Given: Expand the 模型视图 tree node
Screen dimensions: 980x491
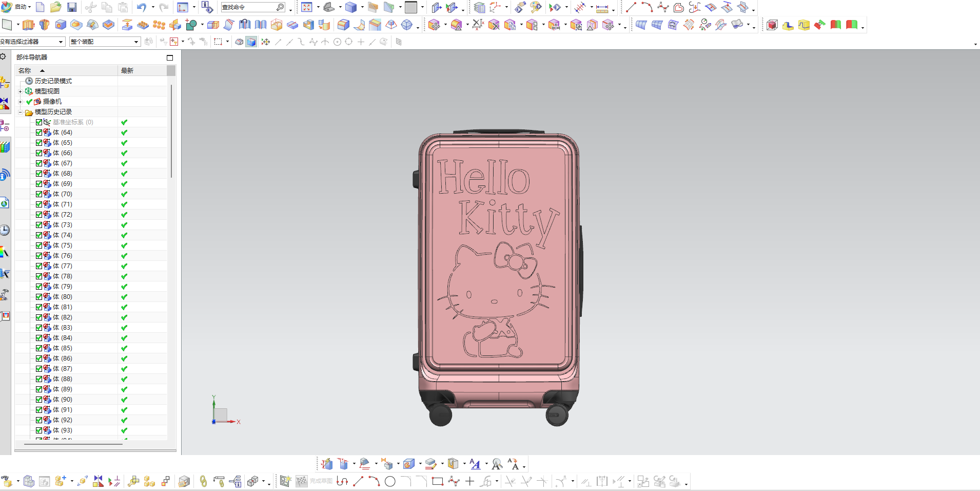Looking at the screenshot, I should coord(21,91).
